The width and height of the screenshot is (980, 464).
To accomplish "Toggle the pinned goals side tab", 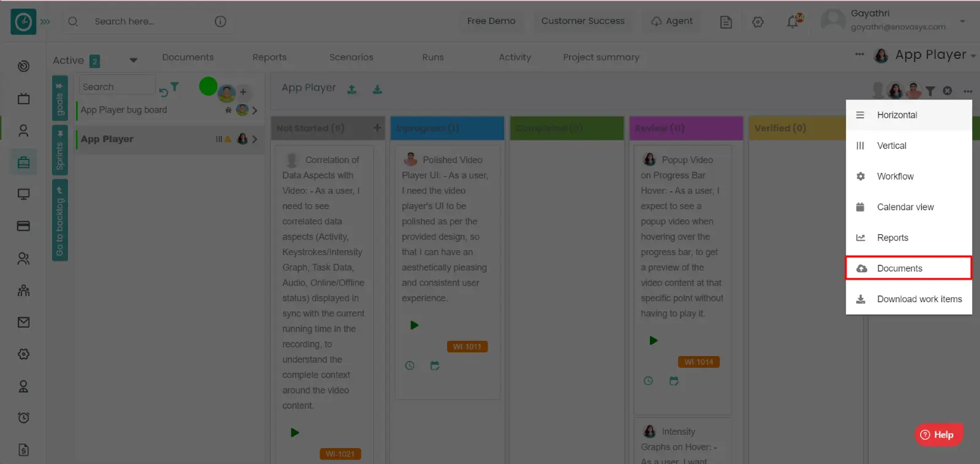I will pyautogui.click(x=60, y=98).
